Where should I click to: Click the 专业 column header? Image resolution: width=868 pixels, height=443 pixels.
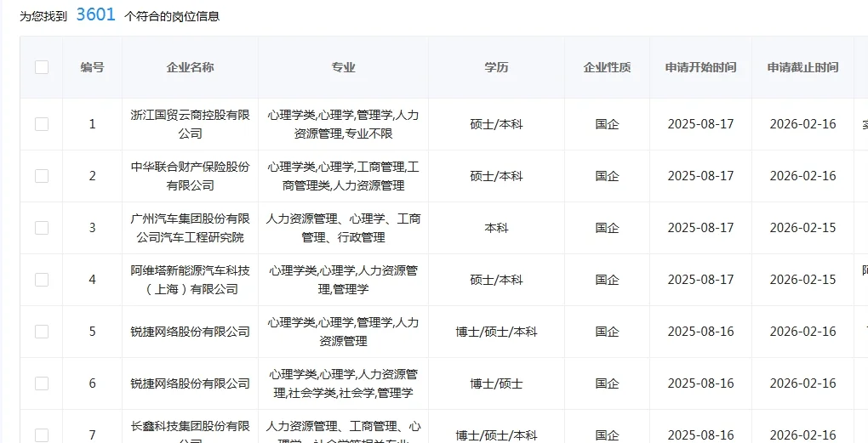[343, 67]
